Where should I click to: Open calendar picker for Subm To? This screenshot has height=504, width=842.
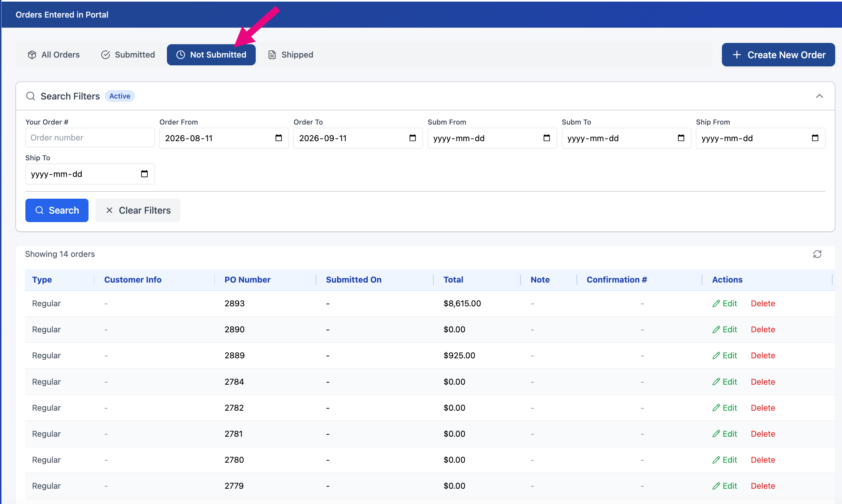tap(681, 138)
